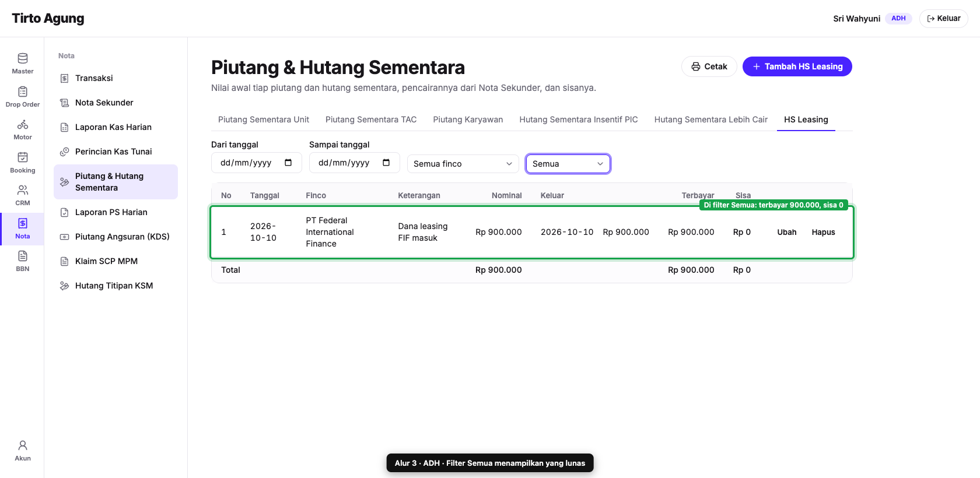The image size is (980, 478).
Task: Click the Sri Wahyuni user name
Action: (856, 19)
